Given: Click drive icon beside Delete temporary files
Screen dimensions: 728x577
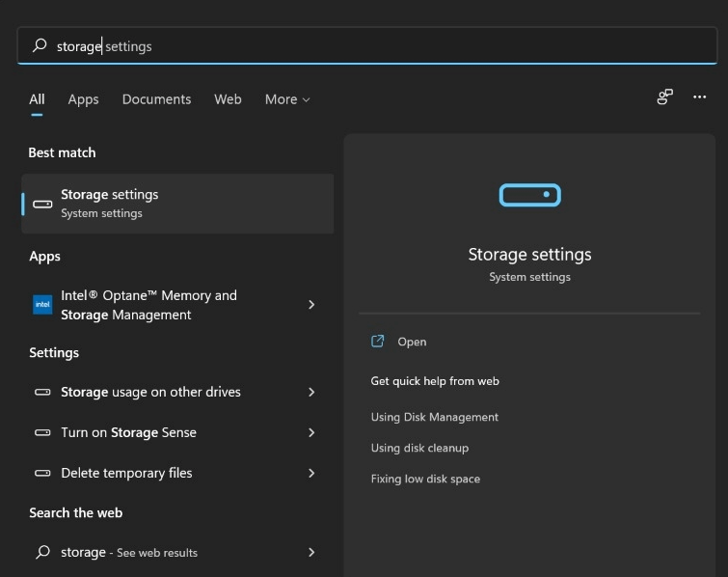Looking at the screenshot, I should point(42,473).
